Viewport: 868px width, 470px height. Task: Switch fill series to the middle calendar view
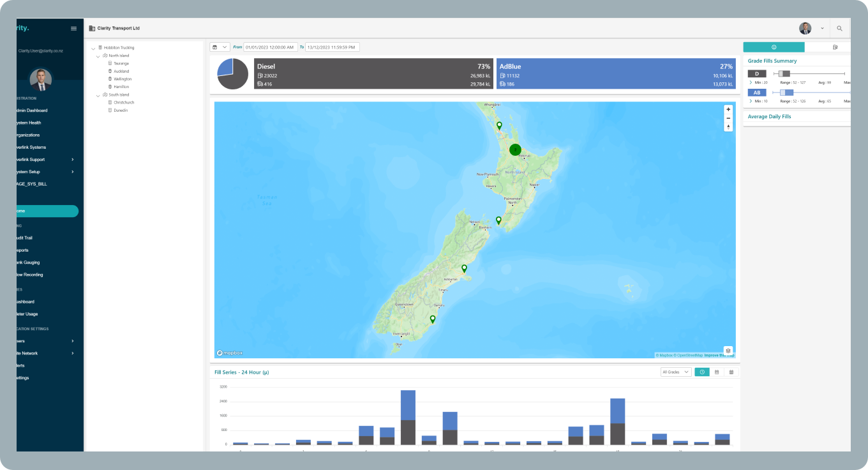pyautogui.click(x=717, y=372)
